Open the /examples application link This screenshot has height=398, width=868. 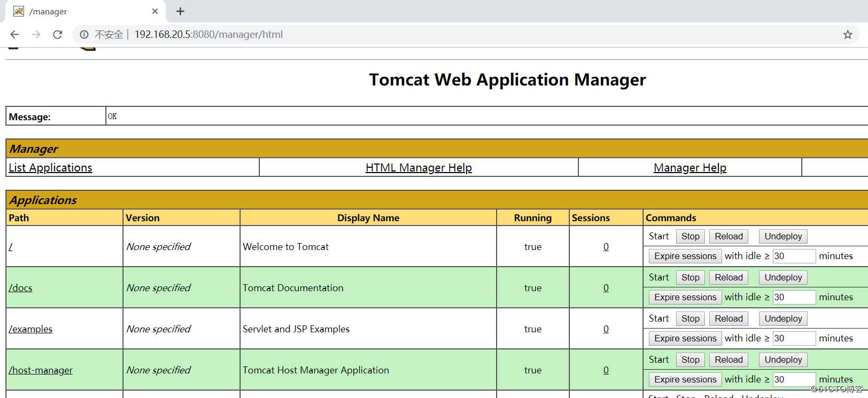click(30, 329)
